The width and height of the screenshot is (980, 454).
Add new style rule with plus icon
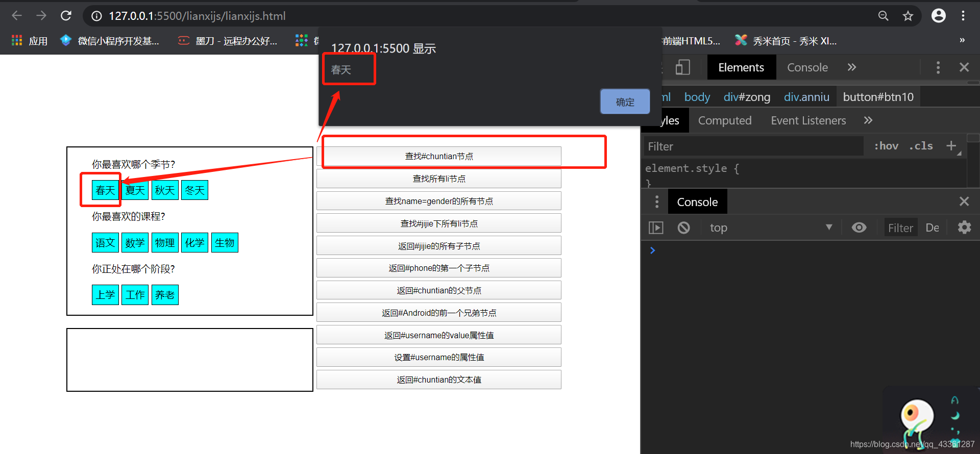tap(951, 146)
